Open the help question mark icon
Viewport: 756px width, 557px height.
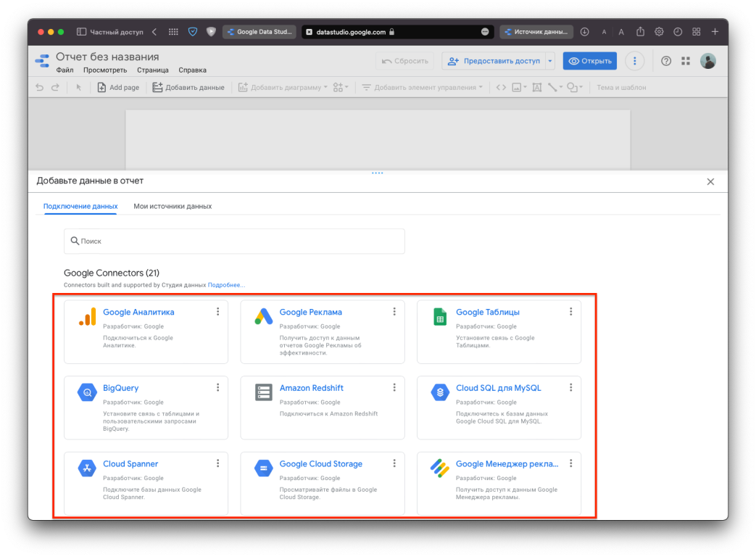pos(666,61)
